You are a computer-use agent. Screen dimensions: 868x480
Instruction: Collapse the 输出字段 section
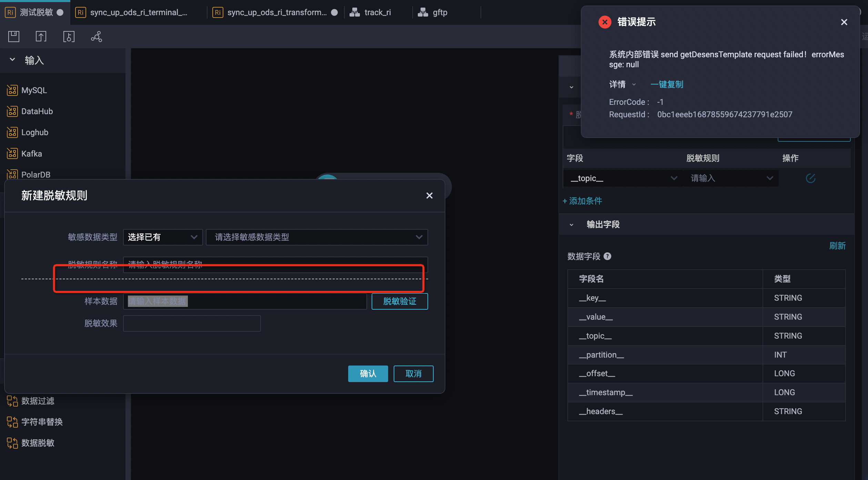[x=572, y=225]
